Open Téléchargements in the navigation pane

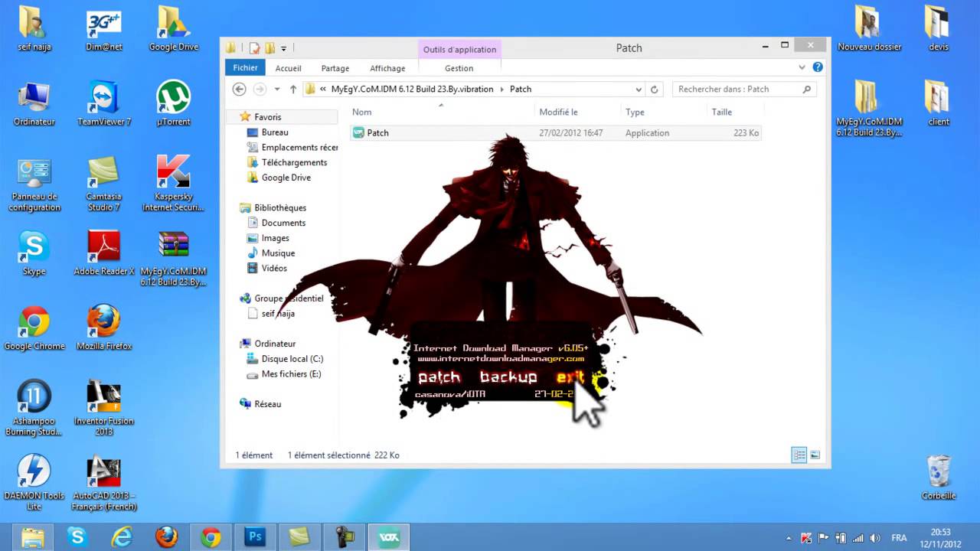coord(294,162)
